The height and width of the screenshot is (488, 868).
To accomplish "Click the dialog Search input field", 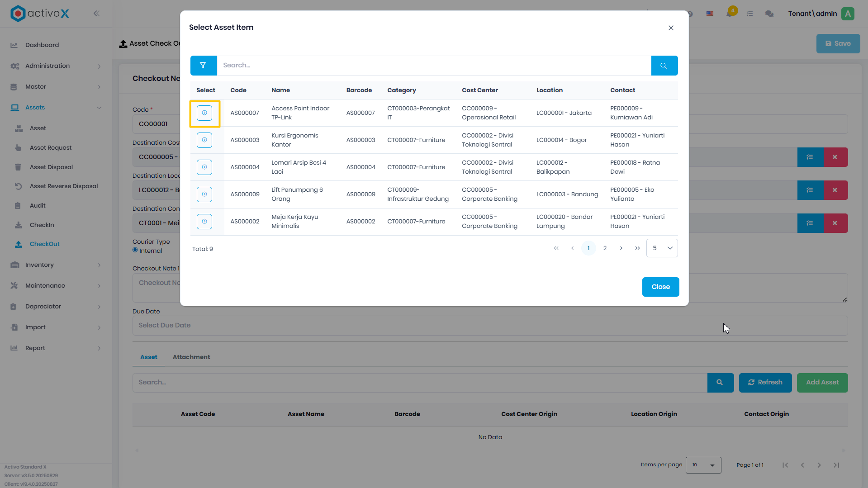I will pos(434,66).
